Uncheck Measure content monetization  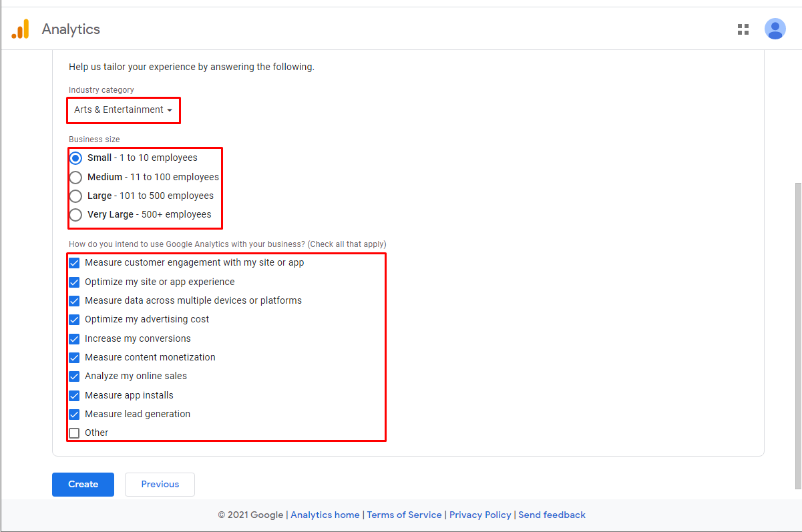coord(74,358)
